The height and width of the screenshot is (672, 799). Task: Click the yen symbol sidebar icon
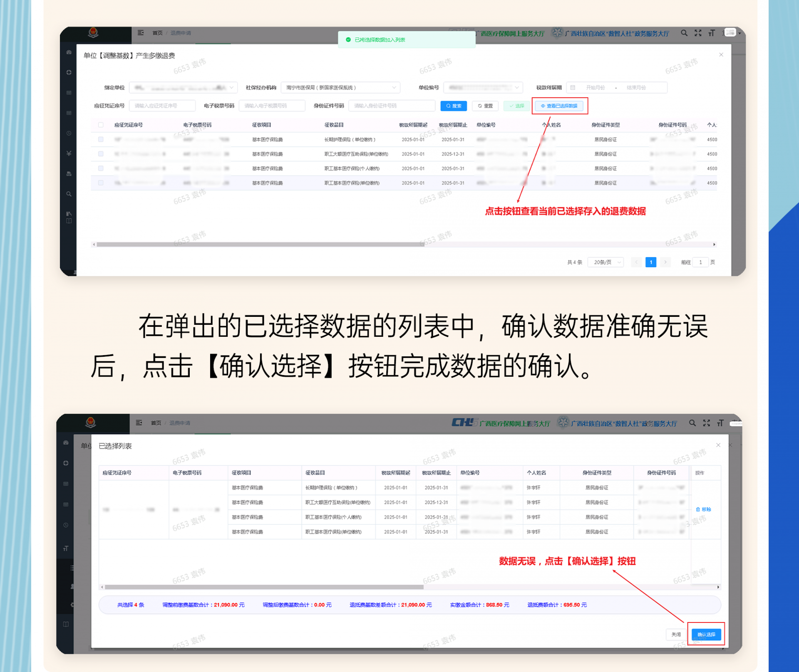(x=69, y=153)
